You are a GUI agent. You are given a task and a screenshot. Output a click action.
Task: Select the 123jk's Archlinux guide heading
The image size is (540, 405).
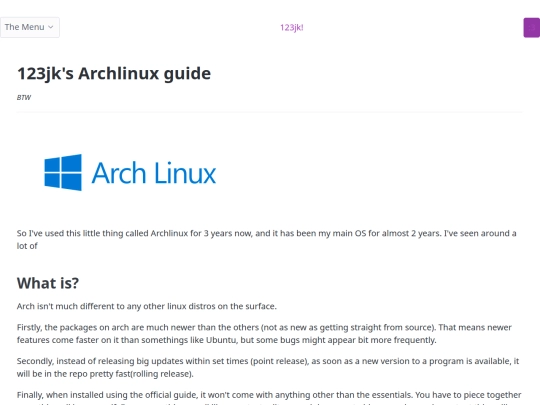point(114,73)
